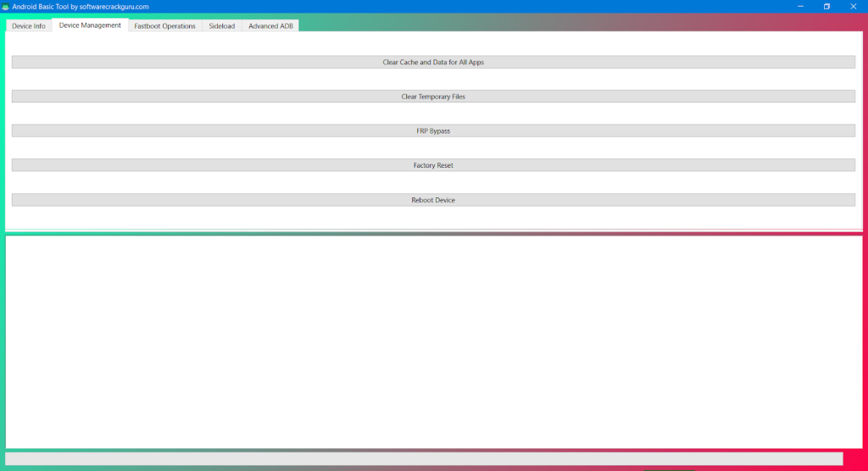This screenshot has height=471, width=868.
Task: Click Clear Cache and Data for All Apps
Action: pos(433,62)
